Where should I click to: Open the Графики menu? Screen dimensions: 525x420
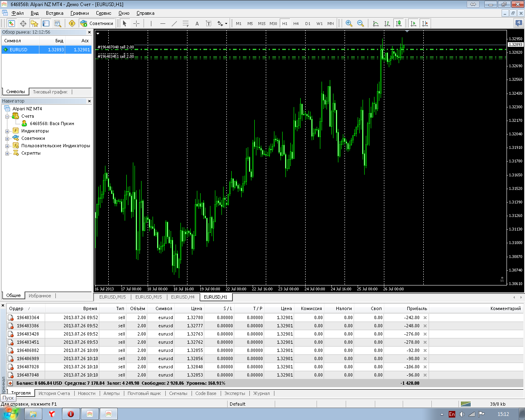click(x=80, y=13)
